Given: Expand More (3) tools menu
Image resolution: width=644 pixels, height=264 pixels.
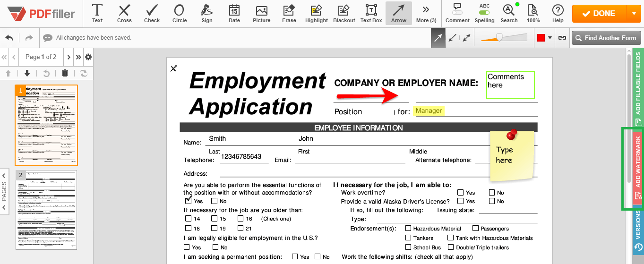Looking at the screenshot, I should tap(426, 13).
